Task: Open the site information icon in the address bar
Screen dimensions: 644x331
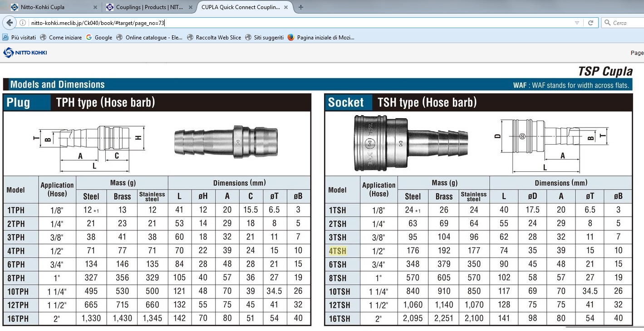Action: 23,23
